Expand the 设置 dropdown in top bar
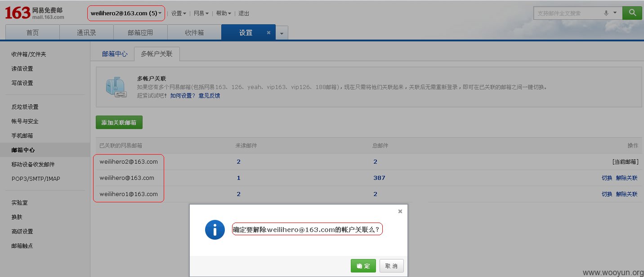The height and width of the screenshot is (277, 644). (x=179, y=13)
